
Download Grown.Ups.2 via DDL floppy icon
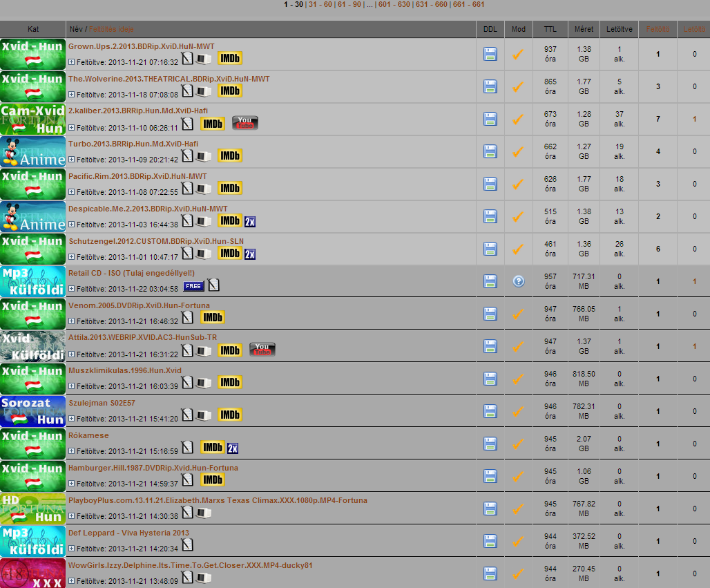490,55
